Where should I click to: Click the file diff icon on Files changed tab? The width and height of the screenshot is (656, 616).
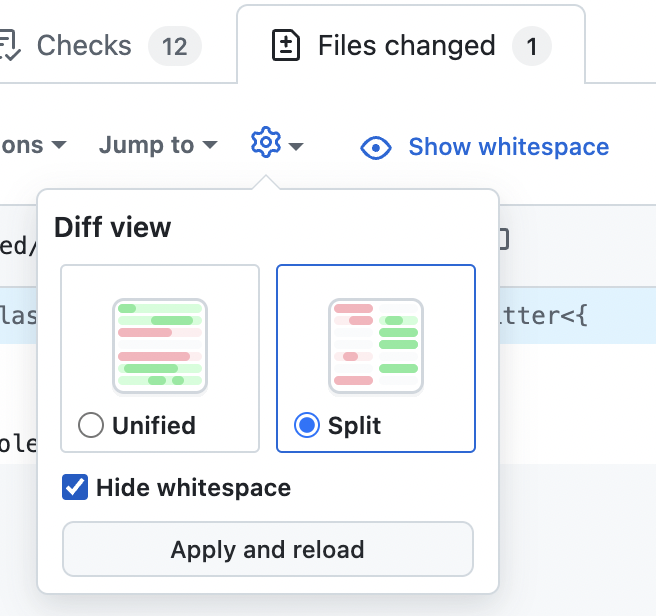coord(286,46)
